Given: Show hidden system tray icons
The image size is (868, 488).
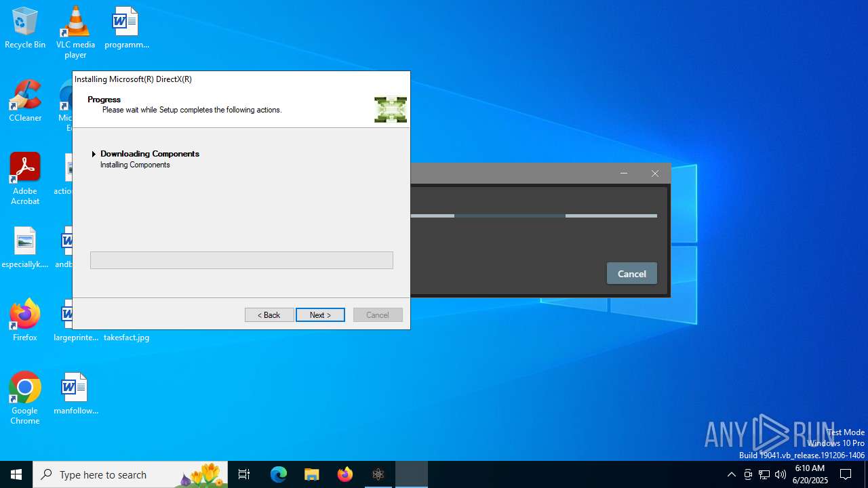Looking at the screenshot, I should click(731, 474).
